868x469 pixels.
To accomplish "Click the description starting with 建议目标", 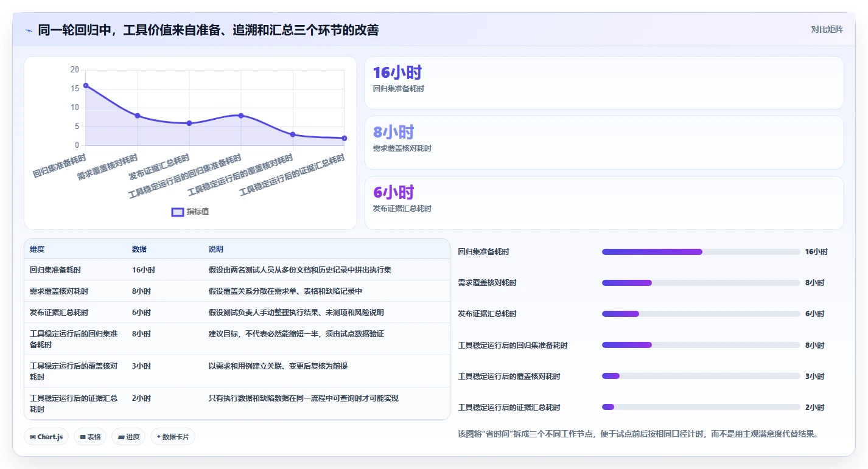I will (x=296, y=334).
